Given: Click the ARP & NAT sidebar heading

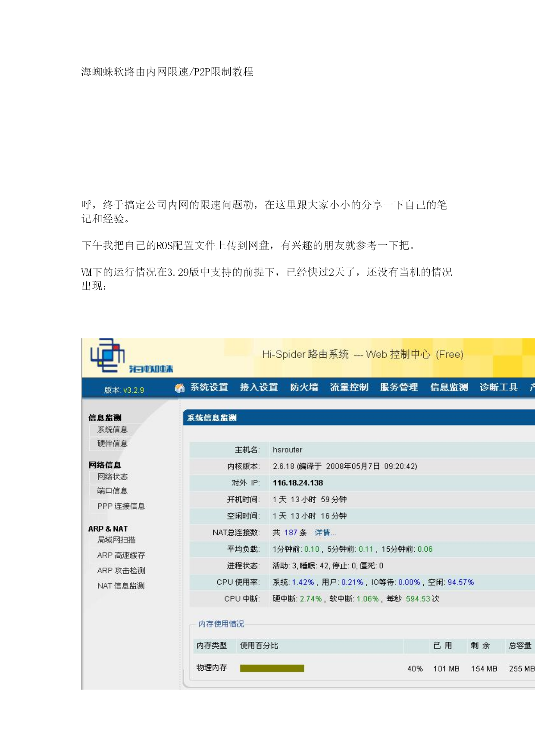Looking at the screenshot, I should click(108, 529).
